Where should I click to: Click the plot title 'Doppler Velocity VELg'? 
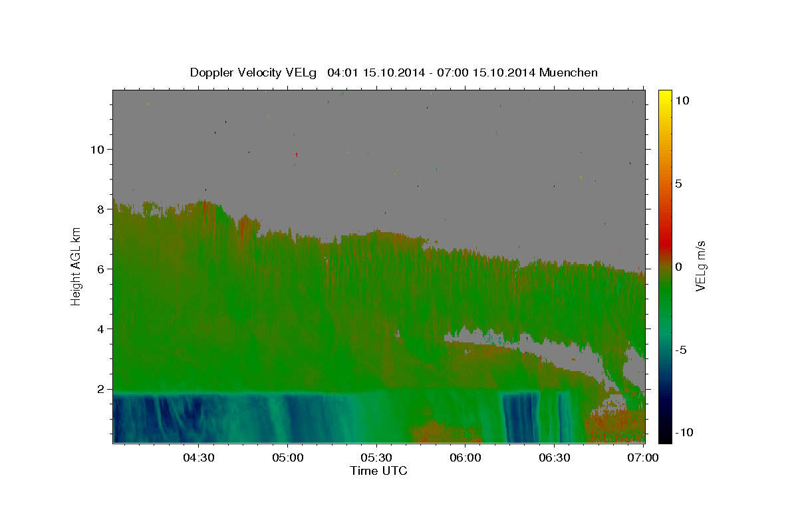(x=254, y=72)
